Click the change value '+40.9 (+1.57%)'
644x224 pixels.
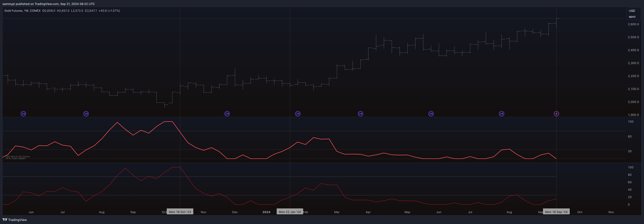[109, 11]
